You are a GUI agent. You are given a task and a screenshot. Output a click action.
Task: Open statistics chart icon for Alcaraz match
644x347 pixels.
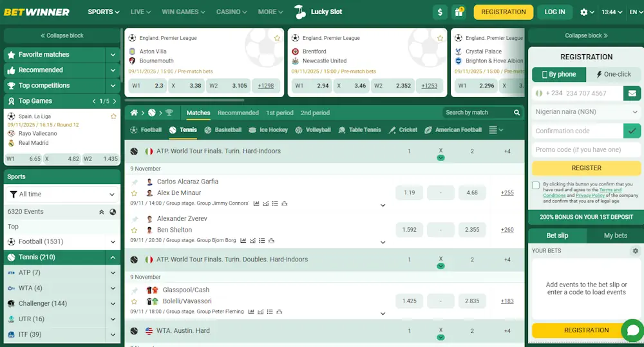256,203
